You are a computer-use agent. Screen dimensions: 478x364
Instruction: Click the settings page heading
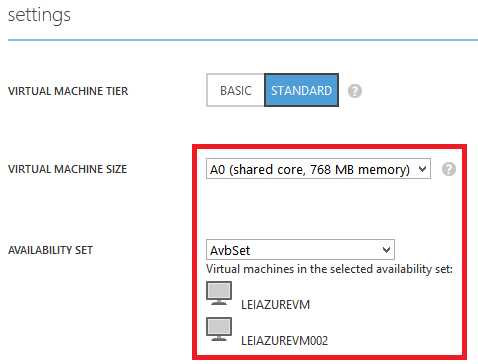[39, 15]
